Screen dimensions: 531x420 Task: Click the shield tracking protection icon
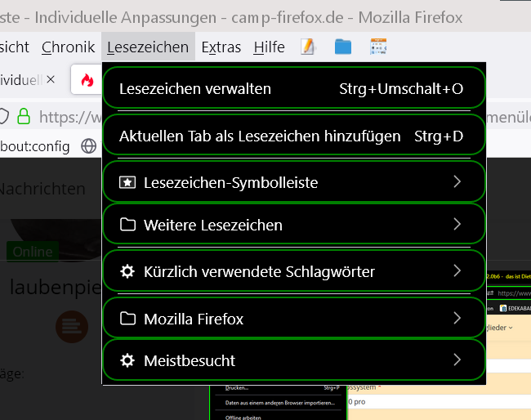[3, 116]
